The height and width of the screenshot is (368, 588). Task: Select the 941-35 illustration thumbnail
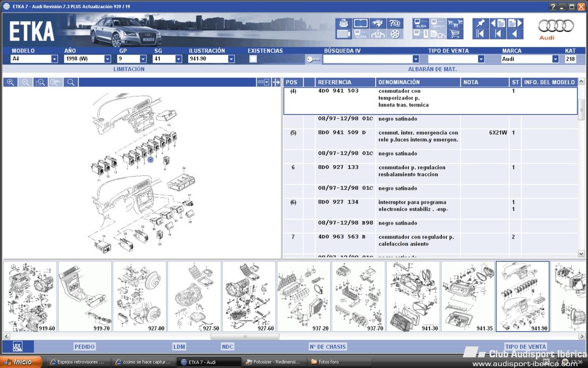click(468, 296)
